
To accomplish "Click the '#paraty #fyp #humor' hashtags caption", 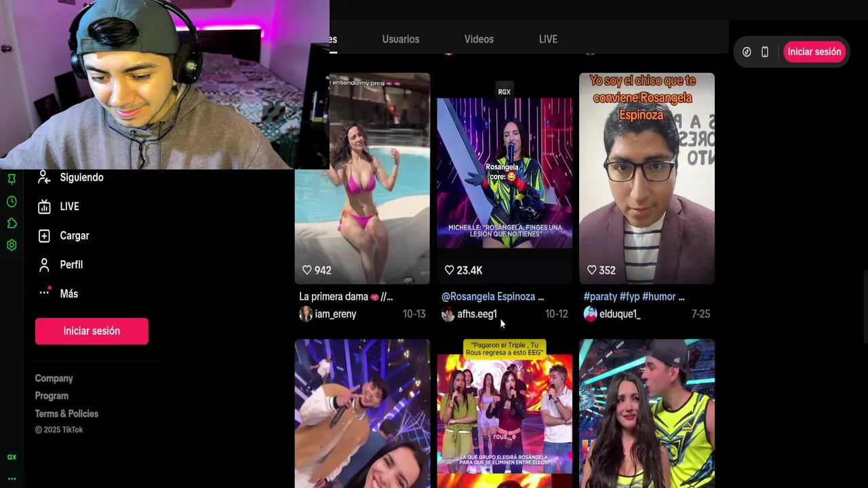I will pyautogui.click(x=629, y=297).
